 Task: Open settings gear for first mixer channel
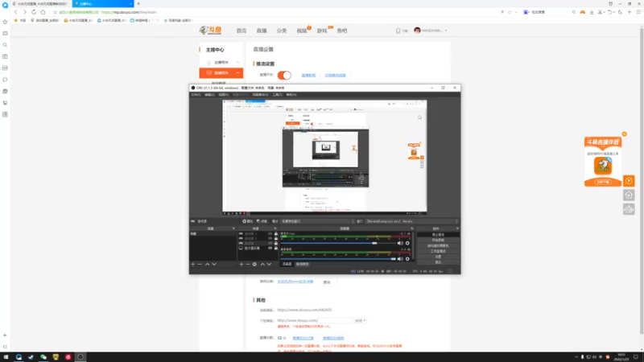coord(407,243)
